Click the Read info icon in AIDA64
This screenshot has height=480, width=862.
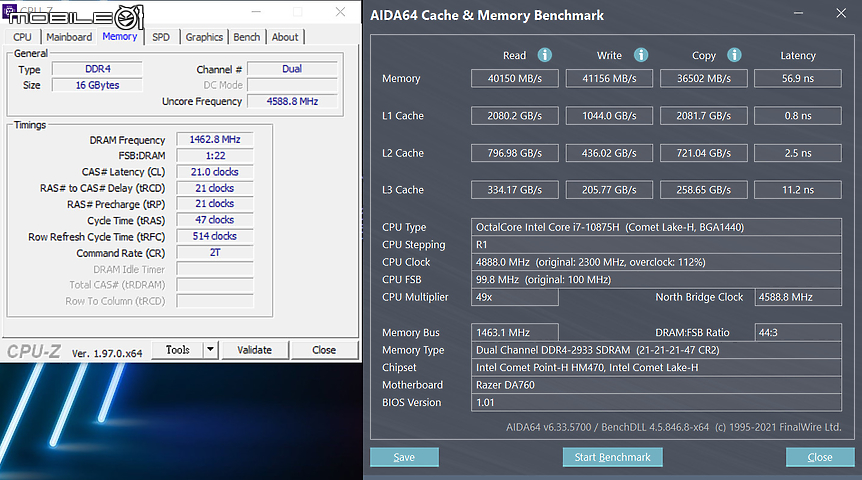coord(544,55)
